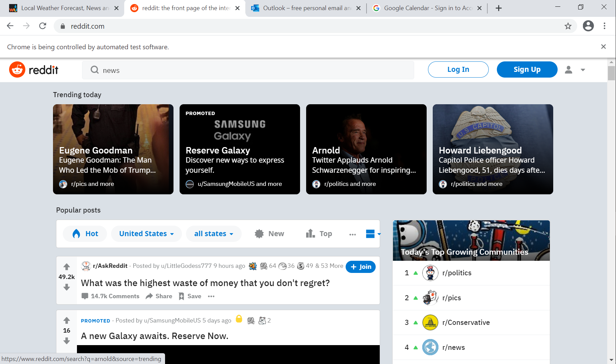This screenshot has width=616, height=364.
Task: Open the United States location dropdown
Action: coord(146,234)
